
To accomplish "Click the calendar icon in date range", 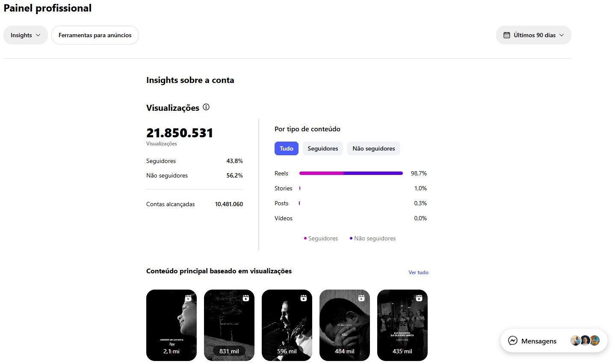I will 507,35.
